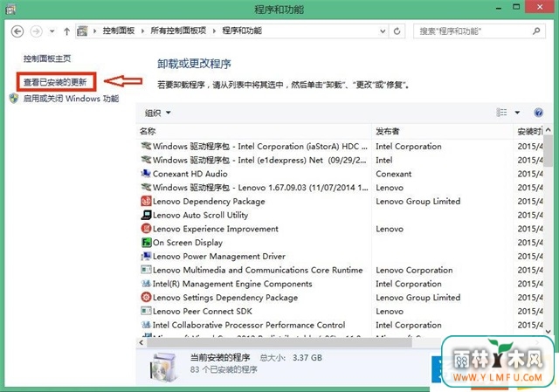Click the Lenovo Peer Connect SDK icon
Screen dimensions: 559x392
coord(146,311)
